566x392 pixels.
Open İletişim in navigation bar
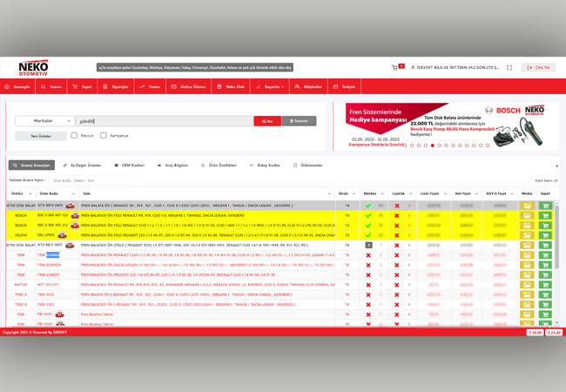pos(344,86)
